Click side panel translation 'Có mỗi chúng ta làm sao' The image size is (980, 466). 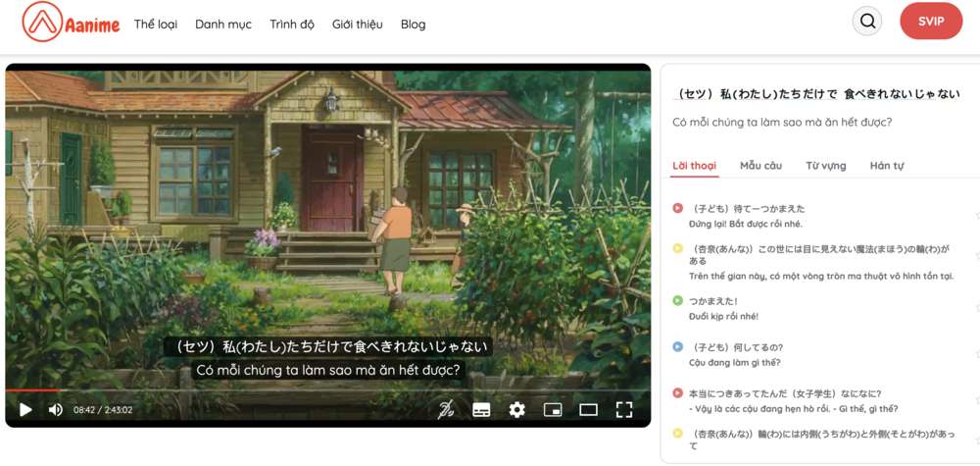[782, 122]
